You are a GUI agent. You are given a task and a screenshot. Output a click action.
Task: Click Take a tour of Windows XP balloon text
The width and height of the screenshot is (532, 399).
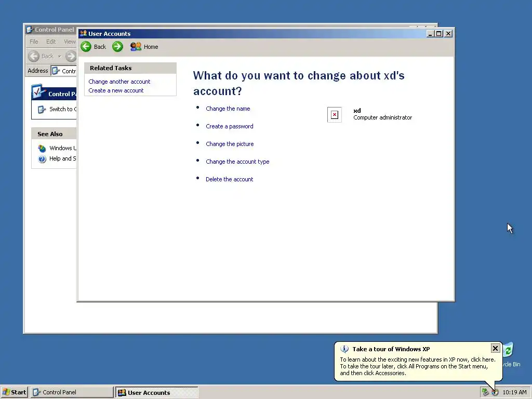[x=391, y=349]
